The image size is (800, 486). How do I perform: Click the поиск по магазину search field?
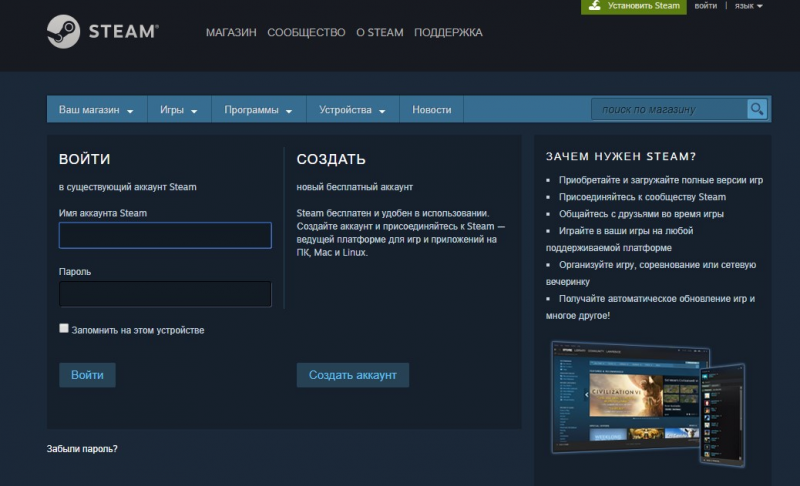(x=669, y=109)
